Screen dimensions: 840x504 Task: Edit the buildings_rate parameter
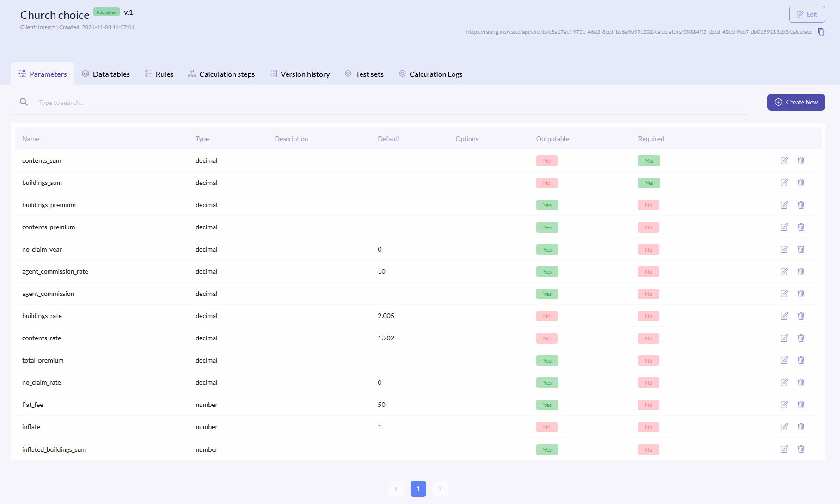coord(784,316)
